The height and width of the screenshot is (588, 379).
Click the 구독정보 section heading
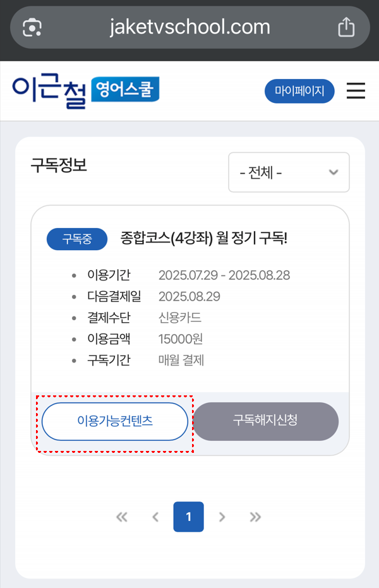pyautogui.click(x=59, y=165)
